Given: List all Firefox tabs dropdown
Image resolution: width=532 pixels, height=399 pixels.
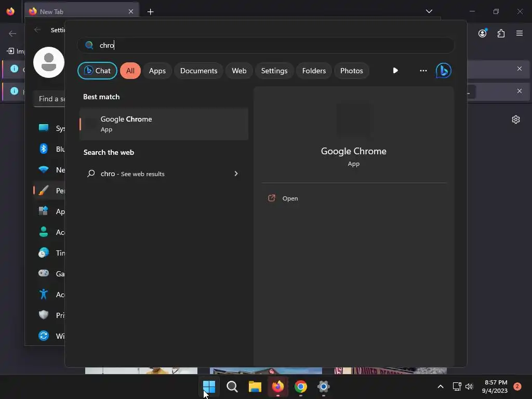Looking at the screenshot, I should tap(429, 11).
